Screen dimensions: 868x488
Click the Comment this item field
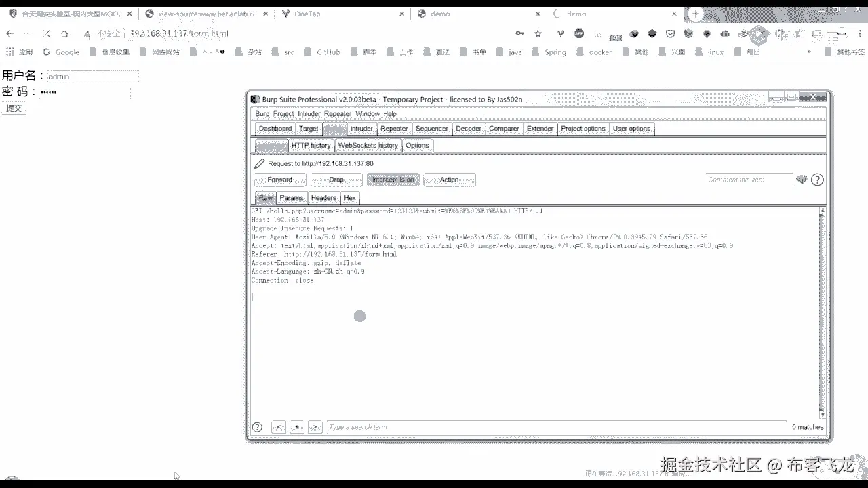749,180
